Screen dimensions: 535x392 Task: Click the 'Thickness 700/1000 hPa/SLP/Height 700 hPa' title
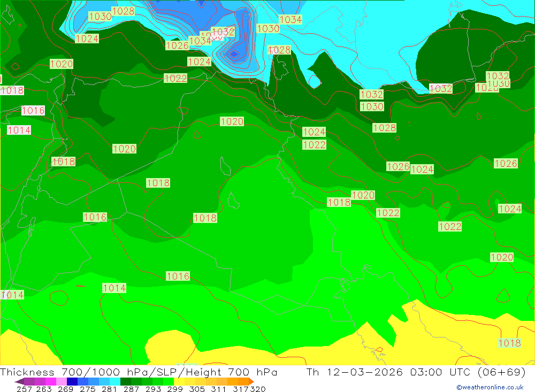click(x=139, y=372)
